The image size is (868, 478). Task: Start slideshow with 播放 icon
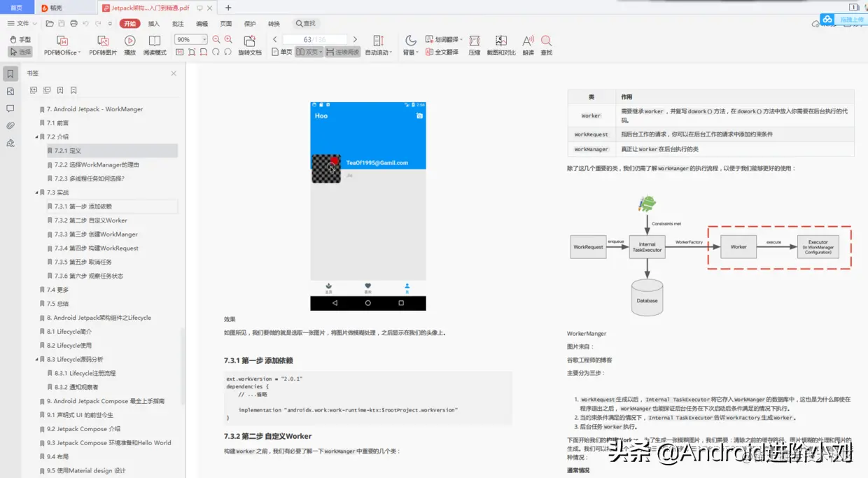point(130,45)
